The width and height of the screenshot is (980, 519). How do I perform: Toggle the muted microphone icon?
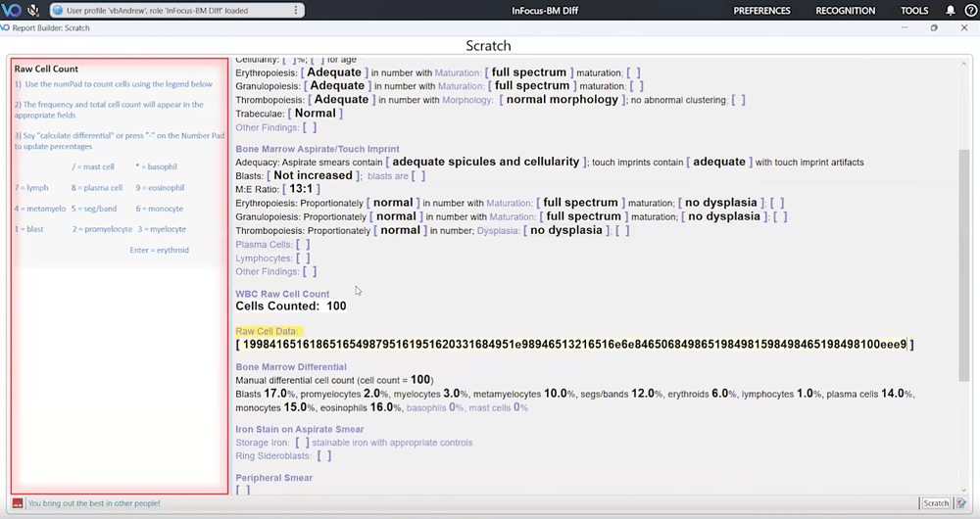[34, 11]
